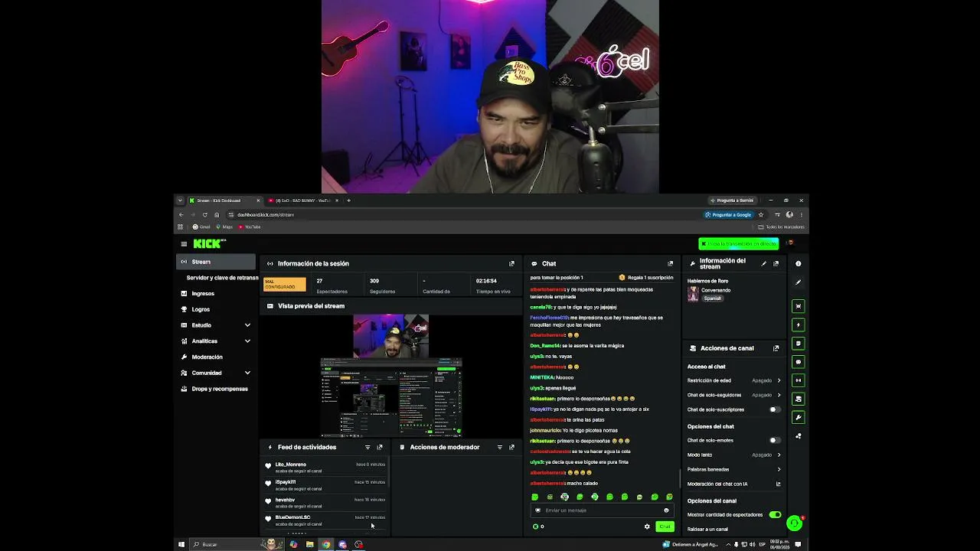Image resolution: width=980 pixels, height=551 pixels.
Task: Select Stream in the sidebar
Action: pos(216,262)
